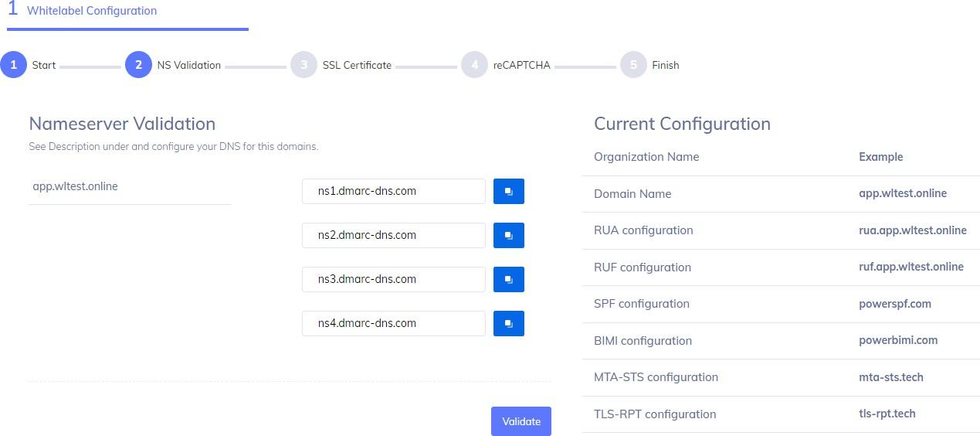This screenshot has width=980, height=436.
Task: Copy the ns1.dmarc-dns.com nameserver
Action: coord(509,191)
